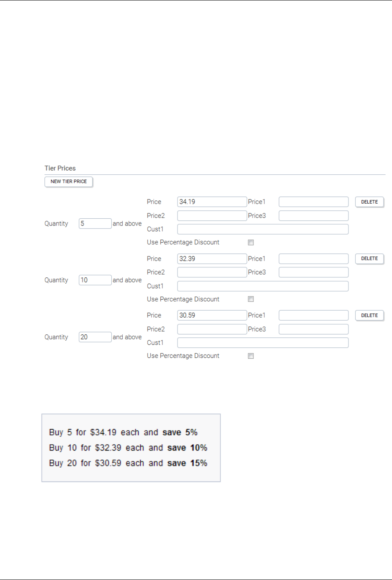Viewport: 392px width, 580px height.
Task: Click the Price field showing 34.19
Action: pos(212,202)
